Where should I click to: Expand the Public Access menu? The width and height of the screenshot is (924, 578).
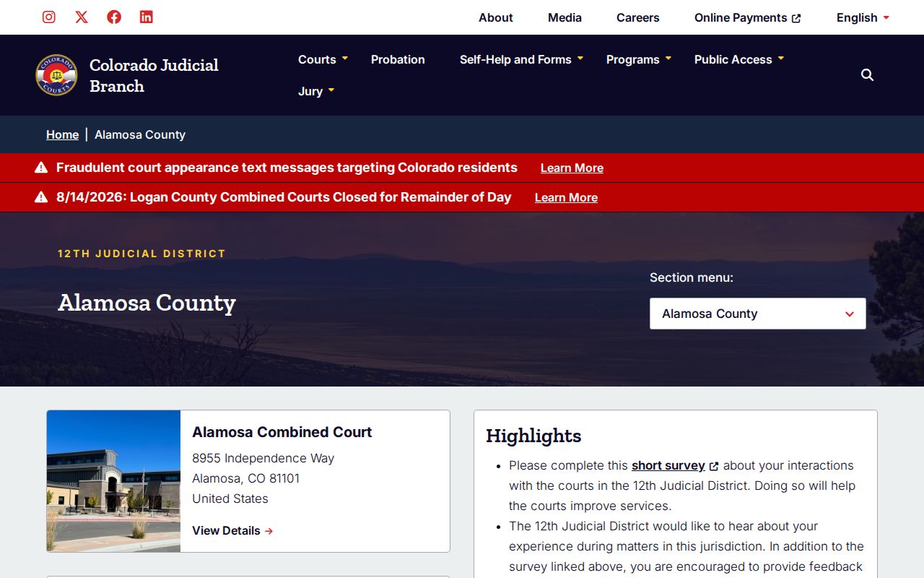[x=740, y=59]
